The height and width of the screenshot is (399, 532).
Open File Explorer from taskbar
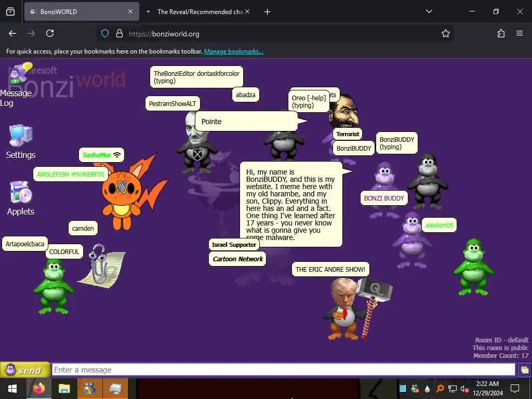point(64,389)
